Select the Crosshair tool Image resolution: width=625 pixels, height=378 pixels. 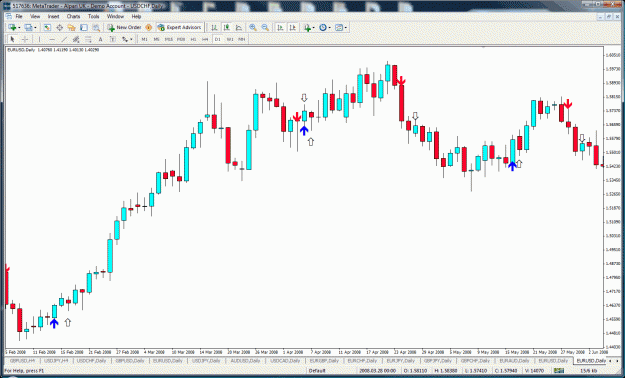click(x=25, y=39)
